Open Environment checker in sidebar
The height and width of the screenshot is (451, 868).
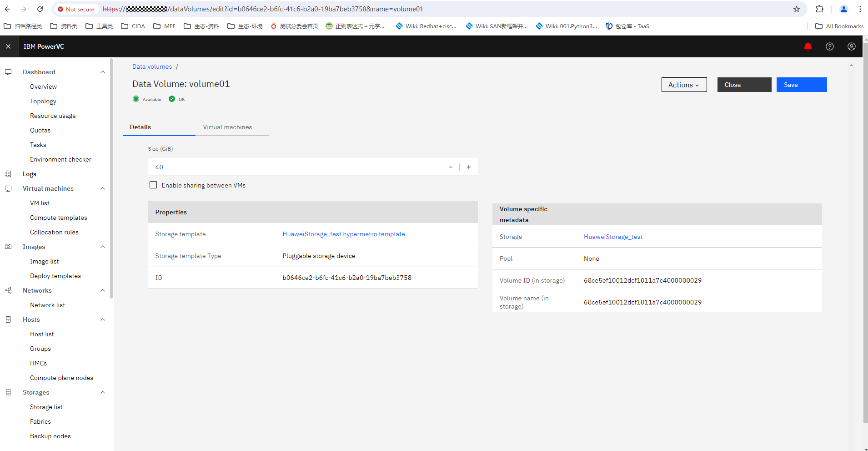(60, 159)
